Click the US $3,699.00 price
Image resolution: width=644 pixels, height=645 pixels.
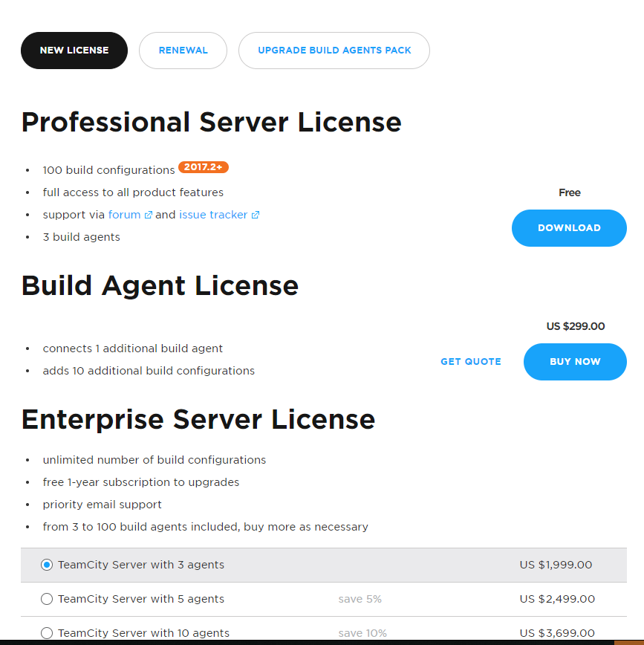(557, 633)
